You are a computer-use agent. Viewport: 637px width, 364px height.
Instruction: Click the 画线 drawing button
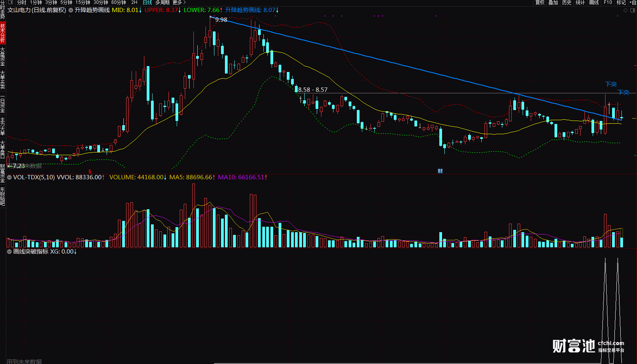(x=594, y=2)
